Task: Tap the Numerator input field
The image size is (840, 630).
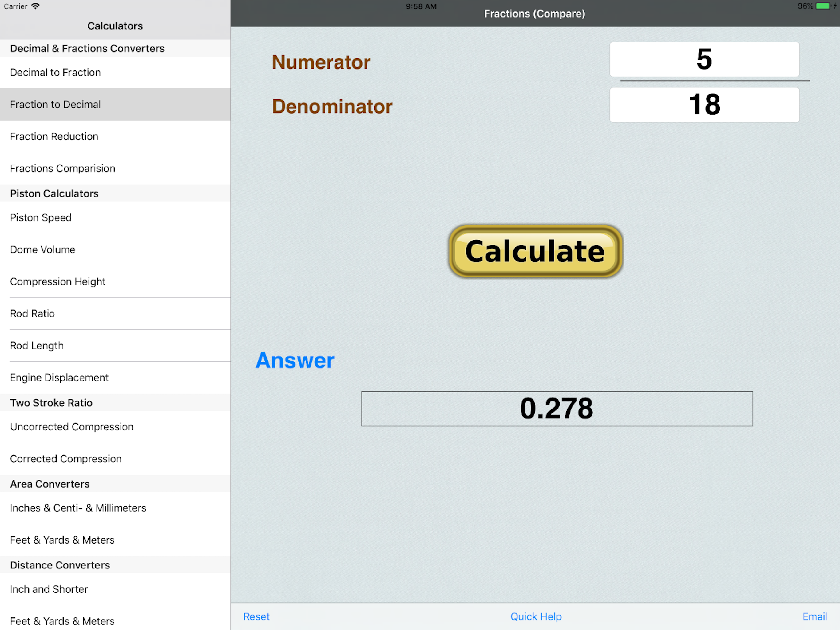Action: tap(704, 59)
